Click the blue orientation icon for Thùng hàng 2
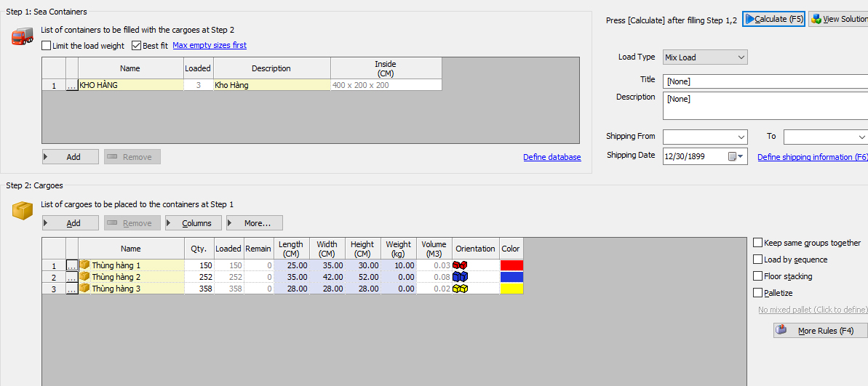 (x=460, y=277)
